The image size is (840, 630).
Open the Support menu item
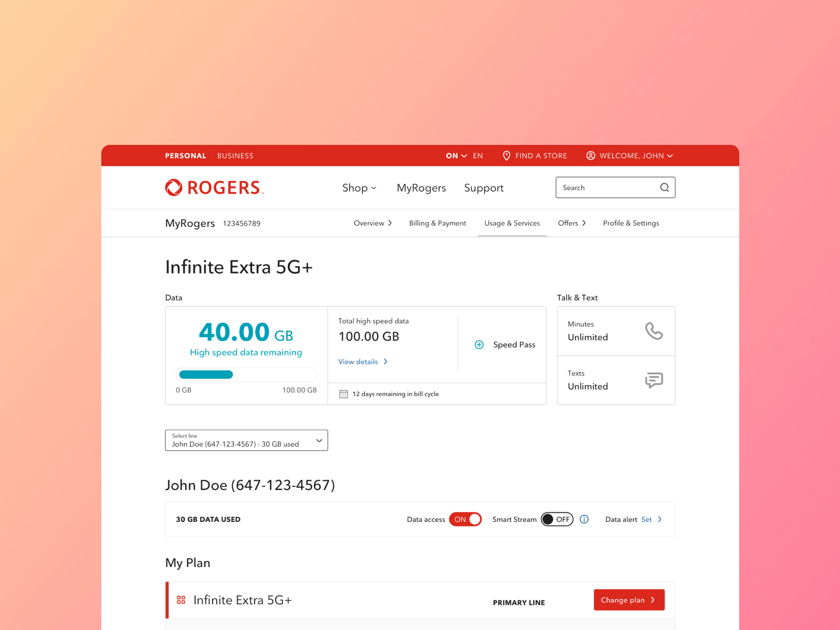coord(484,188)
